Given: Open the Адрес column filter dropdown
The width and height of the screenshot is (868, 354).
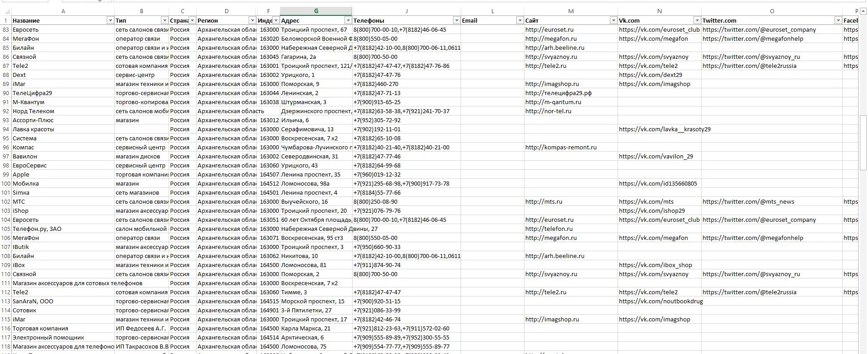Looking at the screenshot, I should [348, 20].
